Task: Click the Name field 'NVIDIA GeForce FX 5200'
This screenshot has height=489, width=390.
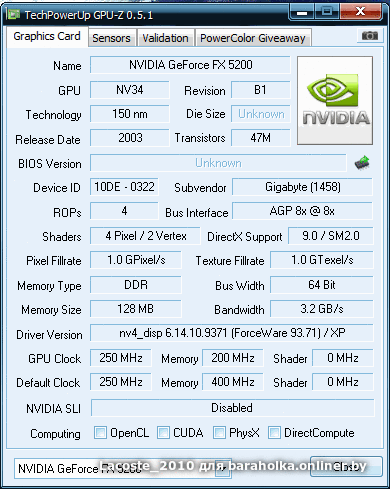Action: 190,65
